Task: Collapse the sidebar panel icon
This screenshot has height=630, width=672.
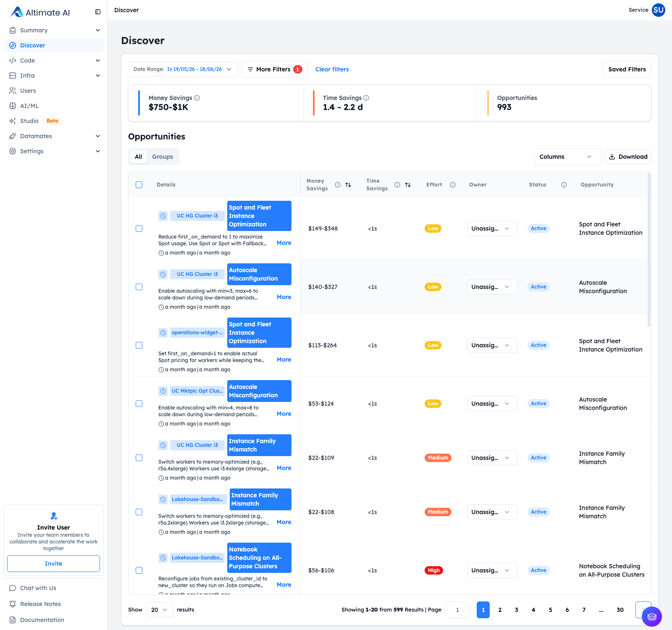Action: [x=98, y=12]
